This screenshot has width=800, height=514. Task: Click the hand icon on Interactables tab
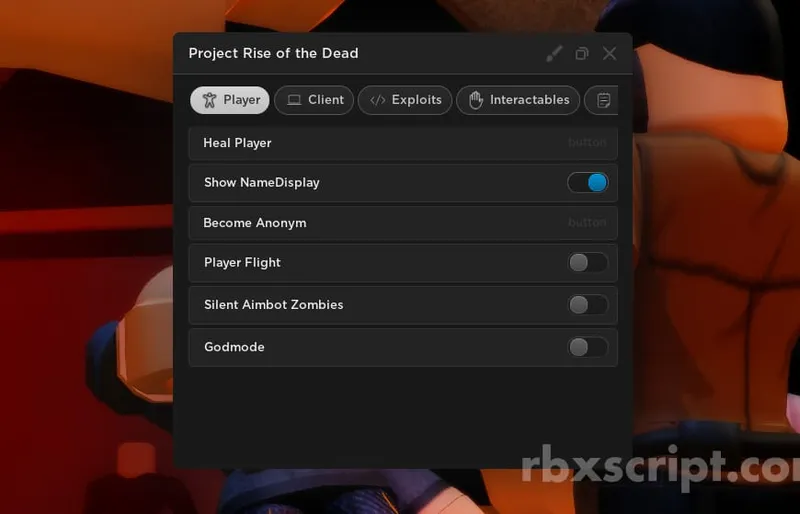pyautogui.click(x=476, y=100)
